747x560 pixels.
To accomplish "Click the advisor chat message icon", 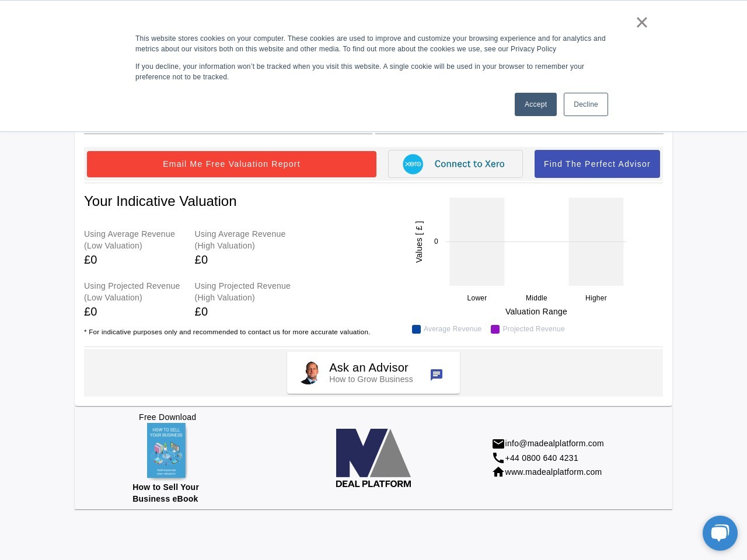I will pos(437,374).
